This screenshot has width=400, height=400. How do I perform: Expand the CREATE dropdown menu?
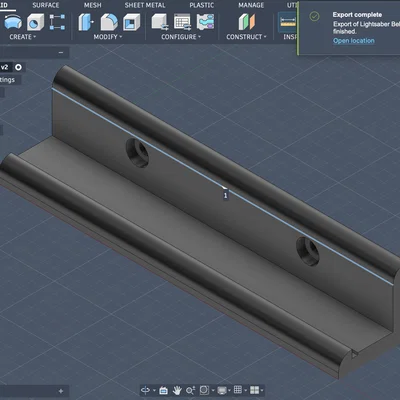(23, 37)
